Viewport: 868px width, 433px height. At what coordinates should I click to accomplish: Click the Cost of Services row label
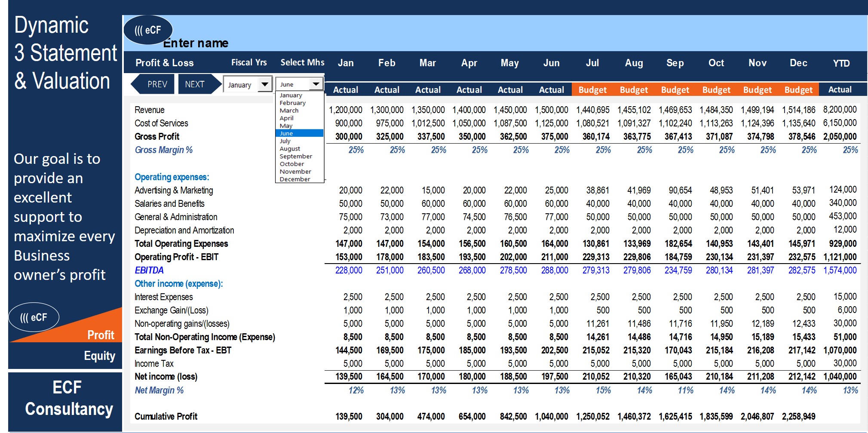pos(161,123)
